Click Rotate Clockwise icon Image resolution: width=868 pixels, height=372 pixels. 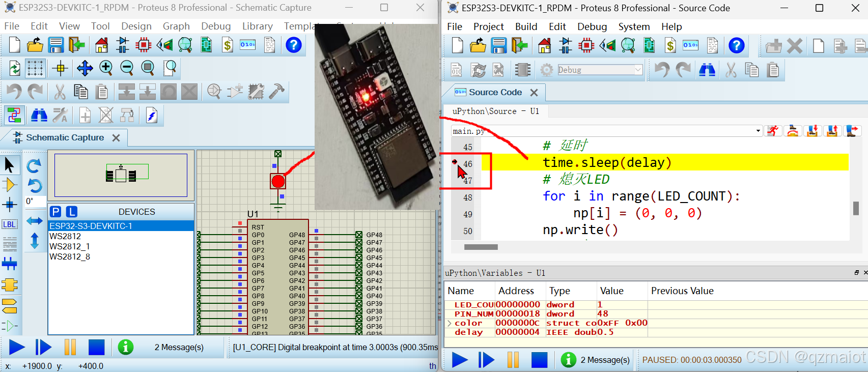[34, 166]
